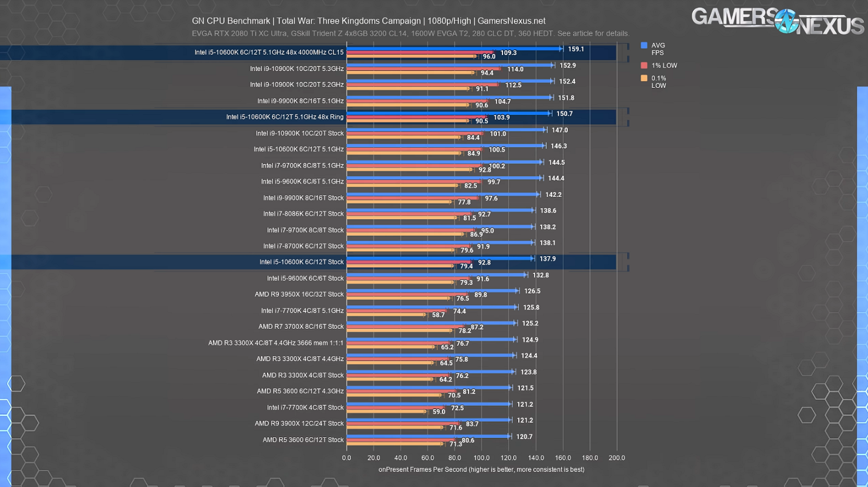This screenshot has height=487, width=868.
Task: Click the Intel i9-10900K 10C/20T 5.2GHz label
Action: pyautogui.click(x=297, y=85)
